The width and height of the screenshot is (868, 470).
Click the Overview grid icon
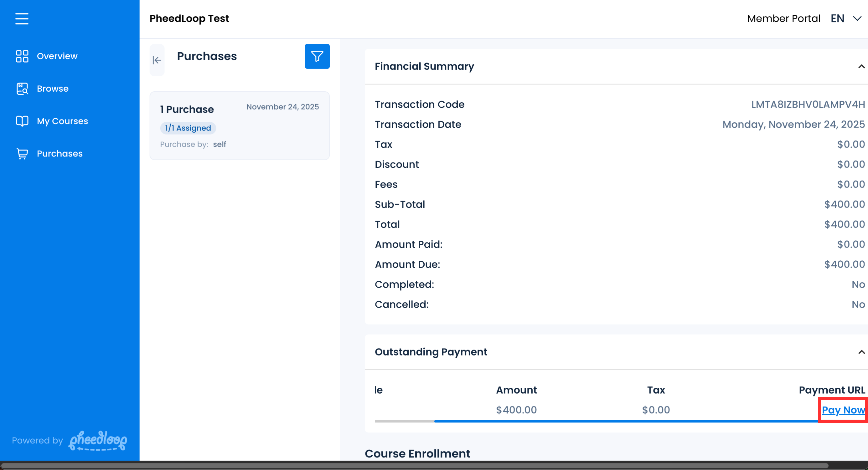click(x=22, y=56)
